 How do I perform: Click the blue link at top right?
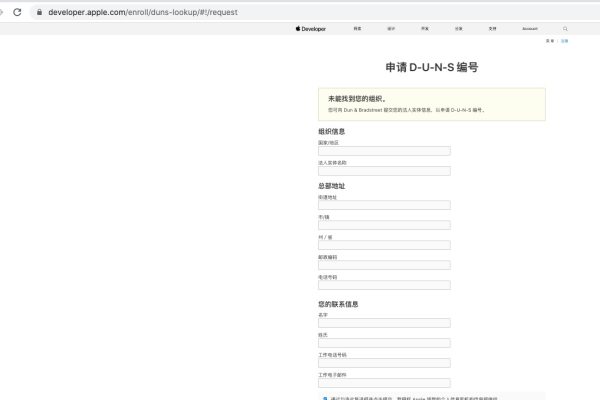pyautogui.click(x=564, y=41)
